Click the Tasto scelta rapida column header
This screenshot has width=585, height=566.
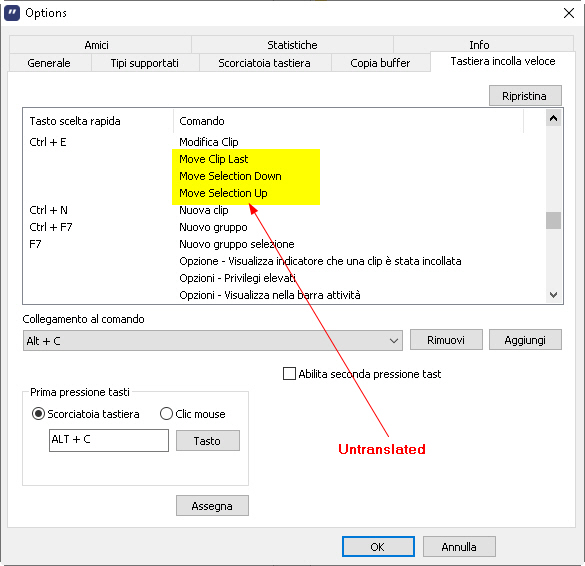(x=98, y=121)
